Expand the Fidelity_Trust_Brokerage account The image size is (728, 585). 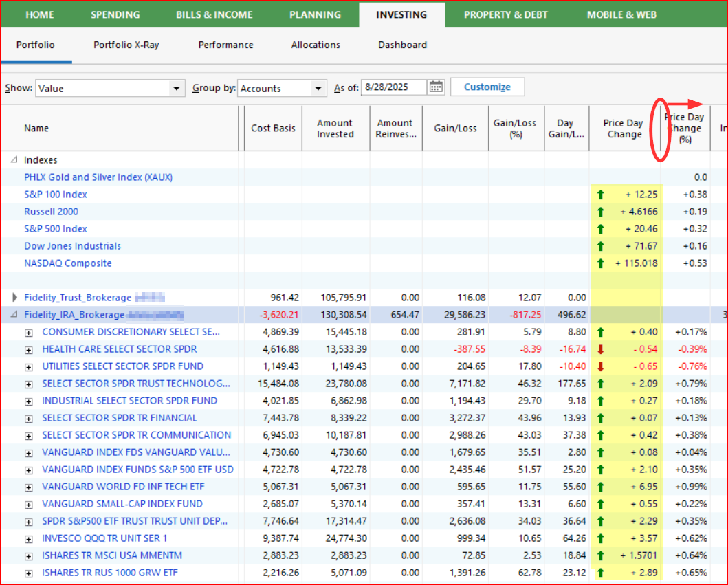15,298
